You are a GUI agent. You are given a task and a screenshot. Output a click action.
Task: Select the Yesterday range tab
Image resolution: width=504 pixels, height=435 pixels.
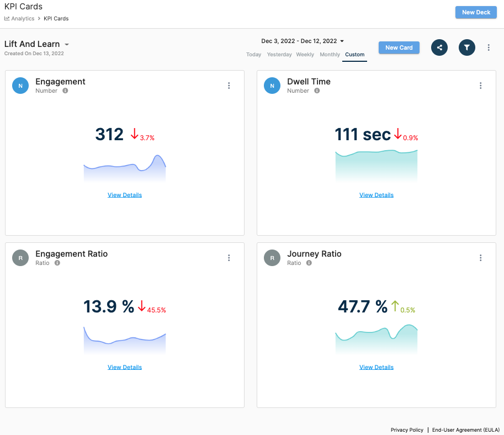(x=279, y=54)
